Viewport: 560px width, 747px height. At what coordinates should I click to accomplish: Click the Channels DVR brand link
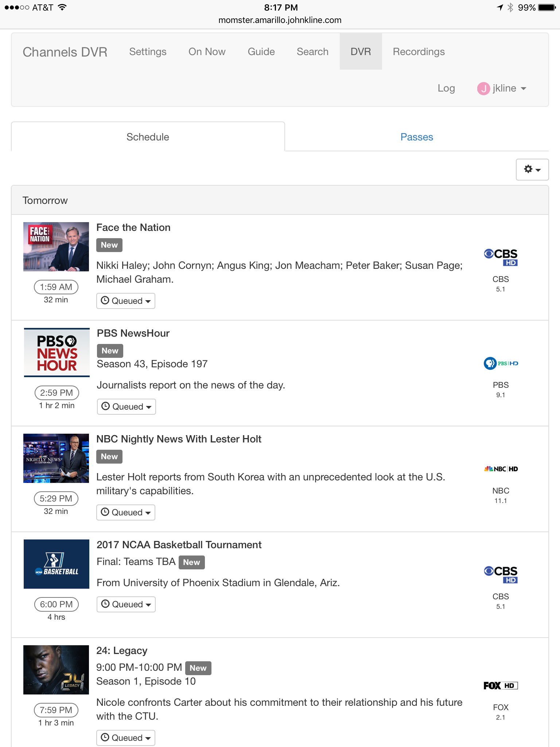point(65,52)
